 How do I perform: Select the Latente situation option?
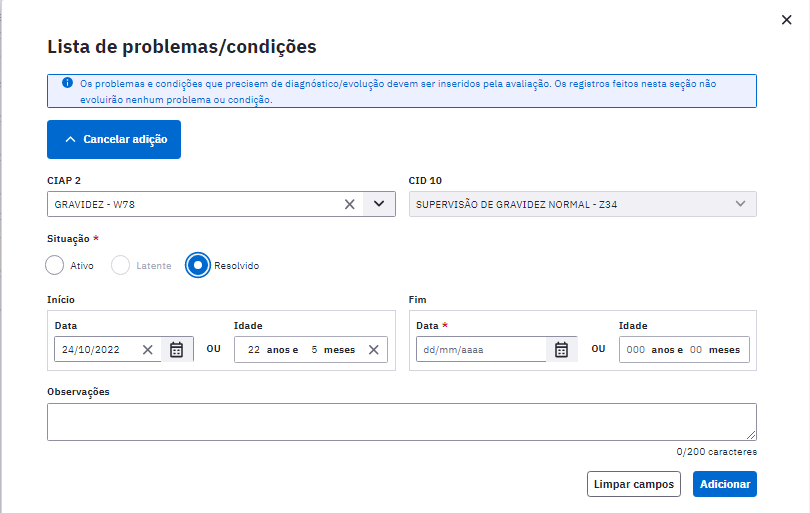(120, 266)
